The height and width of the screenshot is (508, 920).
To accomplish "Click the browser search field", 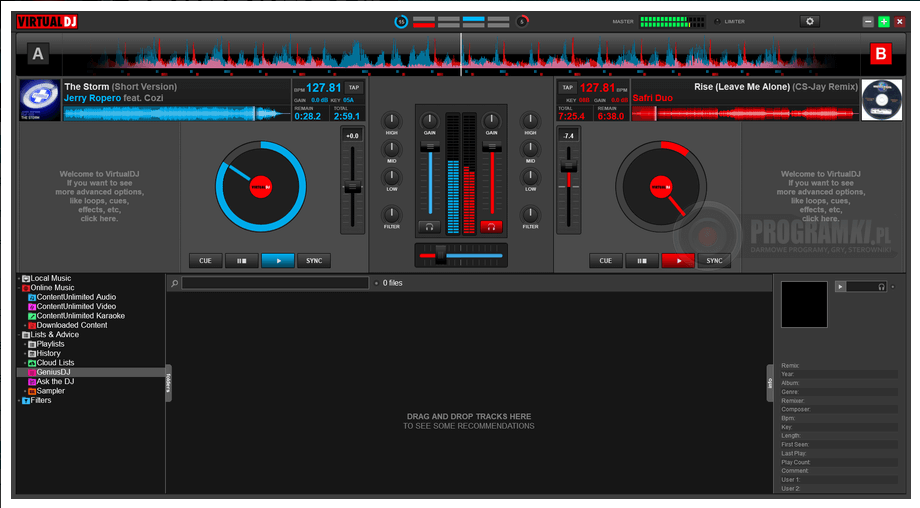I will click(x=275, y=283).
